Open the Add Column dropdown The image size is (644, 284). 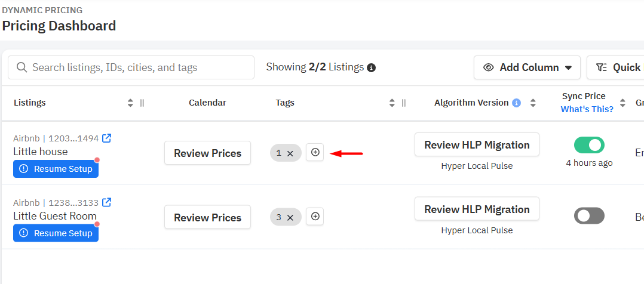click(527, 67)
